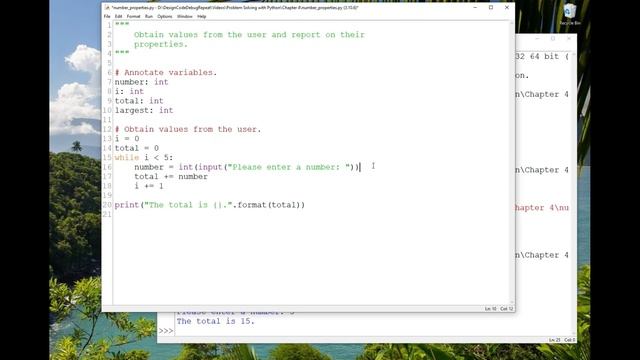Click the red 'hapter 4\nu' text in shell
The width and height of the screenshot is (640, 360).
[542, 208]
